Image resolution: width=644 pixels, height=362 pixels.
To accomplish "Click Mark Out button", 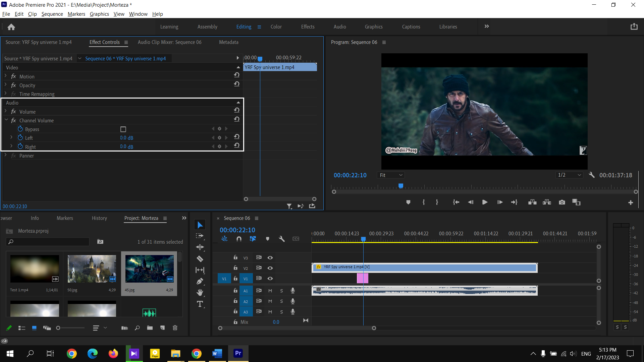I will pyautogui.click(x=437, y=202).
